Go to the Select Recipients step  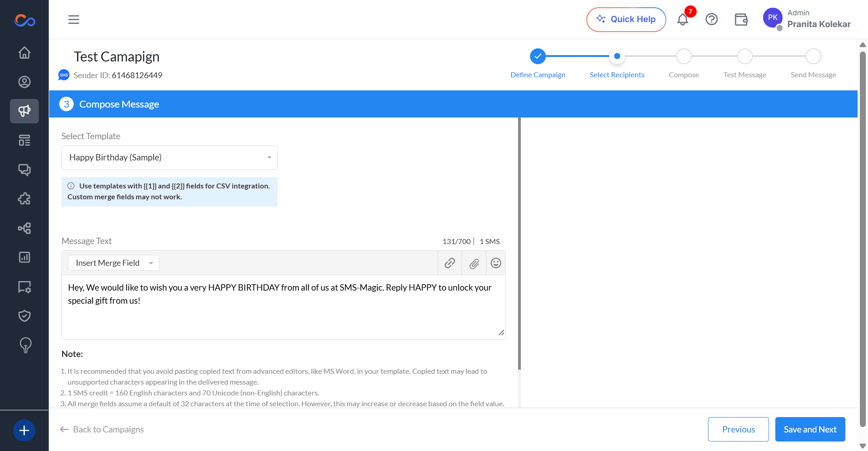coord(617,63)
